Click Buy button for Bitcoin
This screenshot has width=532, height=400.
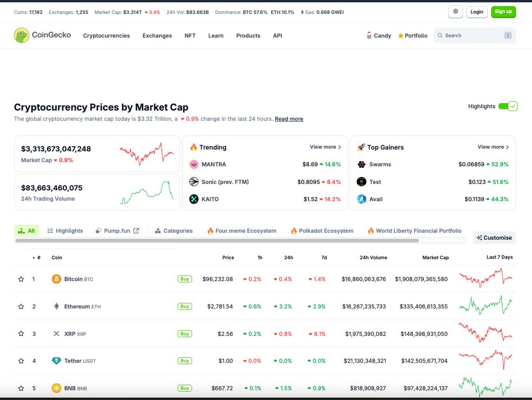coord(185,279)
